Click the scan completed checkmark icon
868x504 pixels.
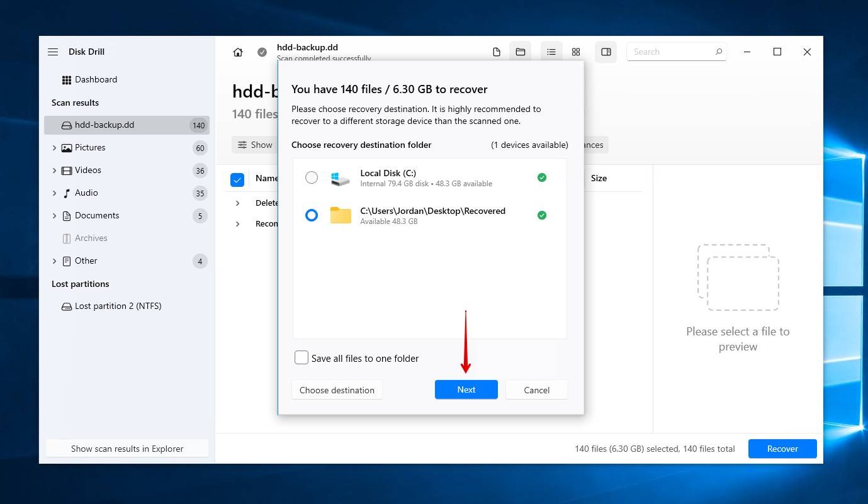(262, 52)
